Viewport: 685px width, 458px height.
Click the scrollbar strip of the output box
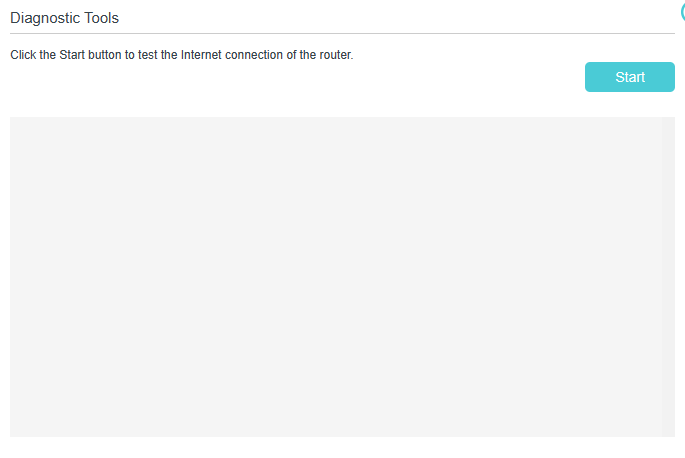pyautogui.click(x=668, y=277)
